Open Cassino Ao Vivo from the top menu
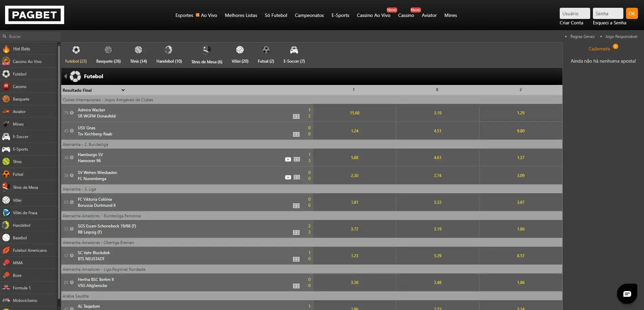Viewport: 644px width, 310px height. point(373,15)
